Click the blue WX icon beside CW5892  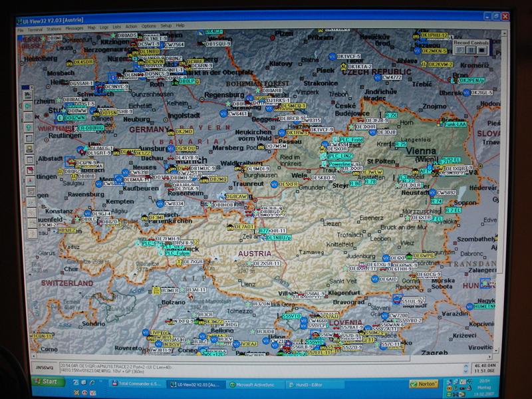(x=432, y=193)
